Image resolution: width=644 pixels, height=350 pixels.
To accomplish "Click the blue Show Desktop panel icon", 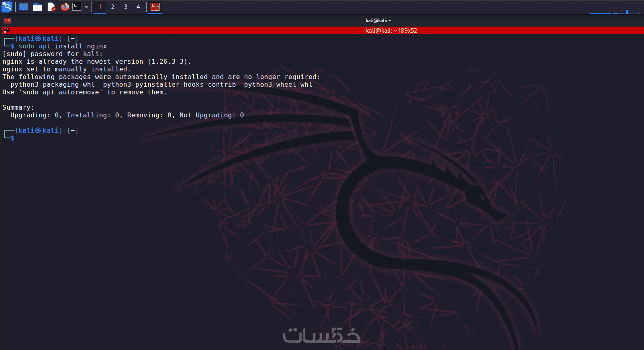I will tap(24, 7).
